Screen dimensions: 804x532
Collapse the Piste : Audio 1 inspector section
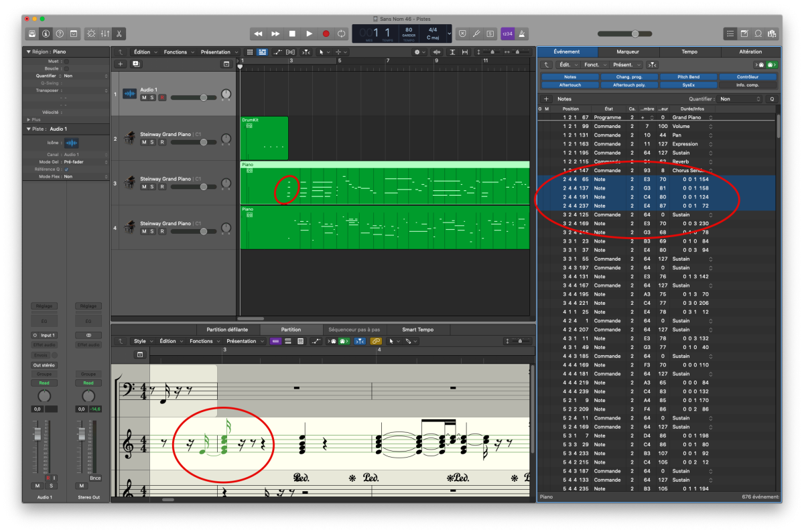(x=28, y=129)
